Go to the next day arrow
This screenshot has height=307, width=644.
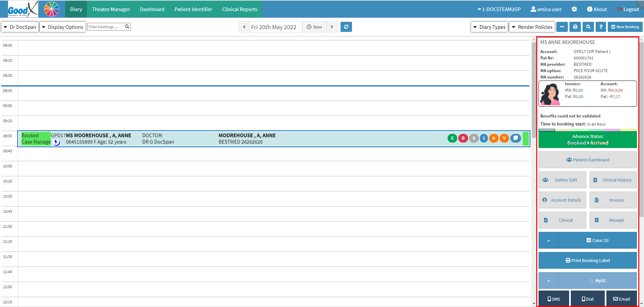[332, 27]
